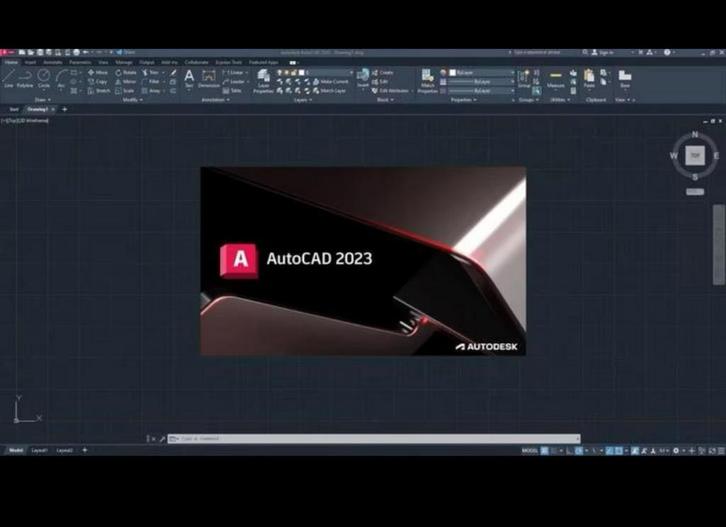Click the Insert block tool

click(x=363, y=78)
